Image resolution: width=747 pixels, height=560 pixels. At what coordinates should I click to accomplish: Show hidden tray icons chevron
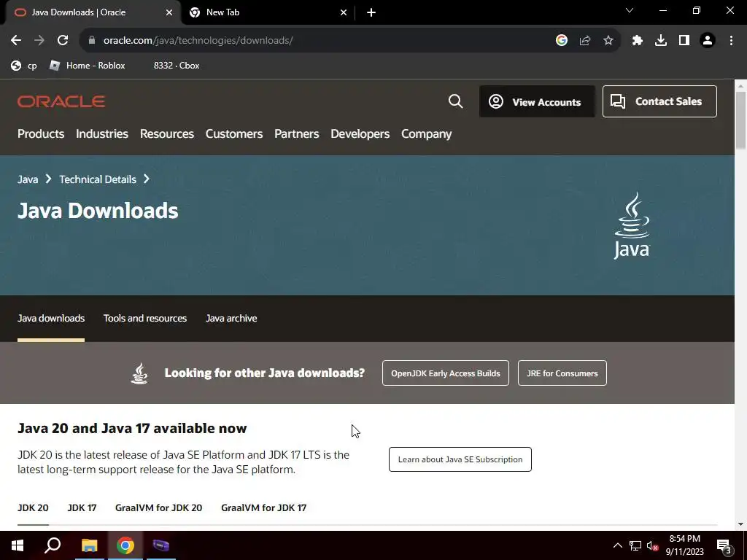click(x=617, y=545)
